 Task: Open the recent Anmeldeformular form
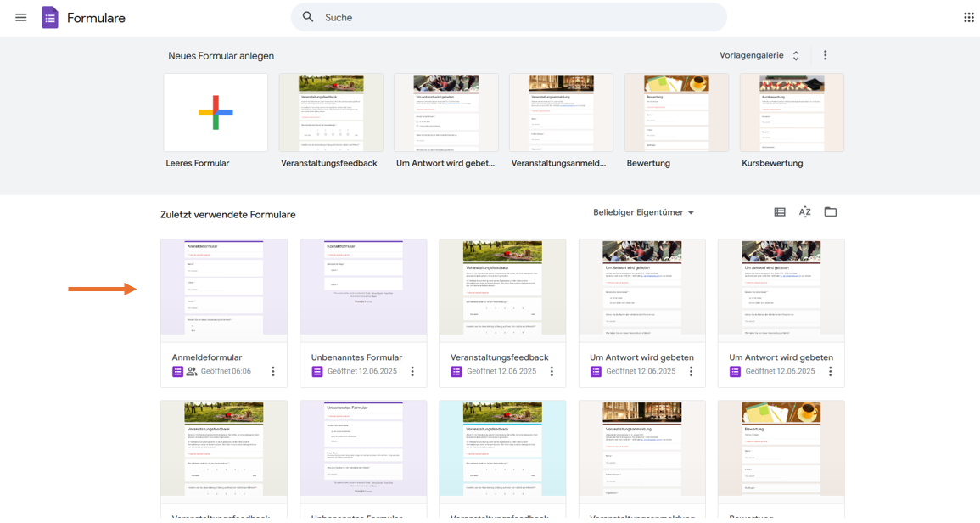coord(224,289)
